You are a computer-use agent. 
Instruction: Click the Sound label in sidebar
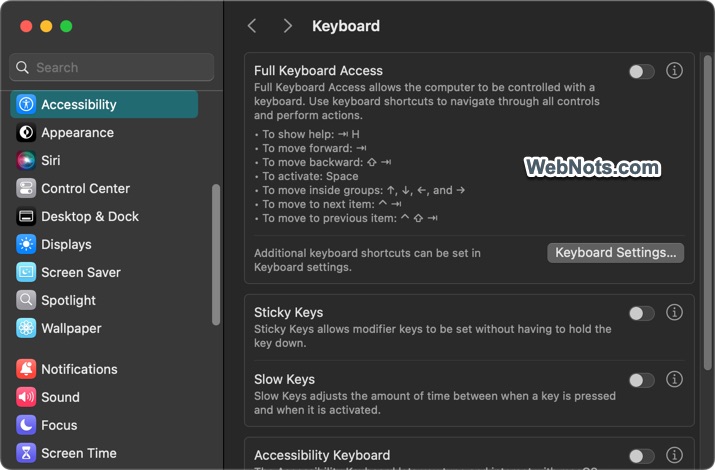coord(60,397)
